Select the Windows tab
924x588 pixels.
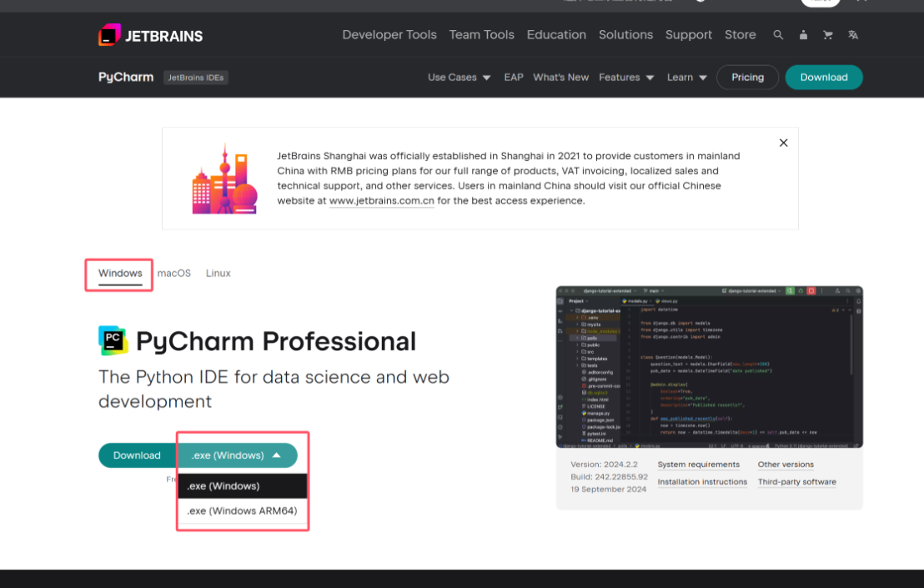pos(120,274)
